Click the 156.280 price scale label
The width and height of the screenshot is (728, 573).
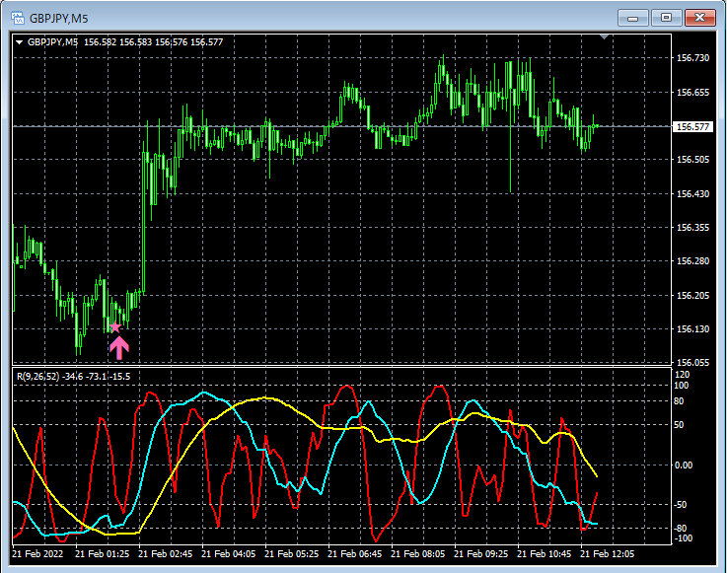[692, 261]
